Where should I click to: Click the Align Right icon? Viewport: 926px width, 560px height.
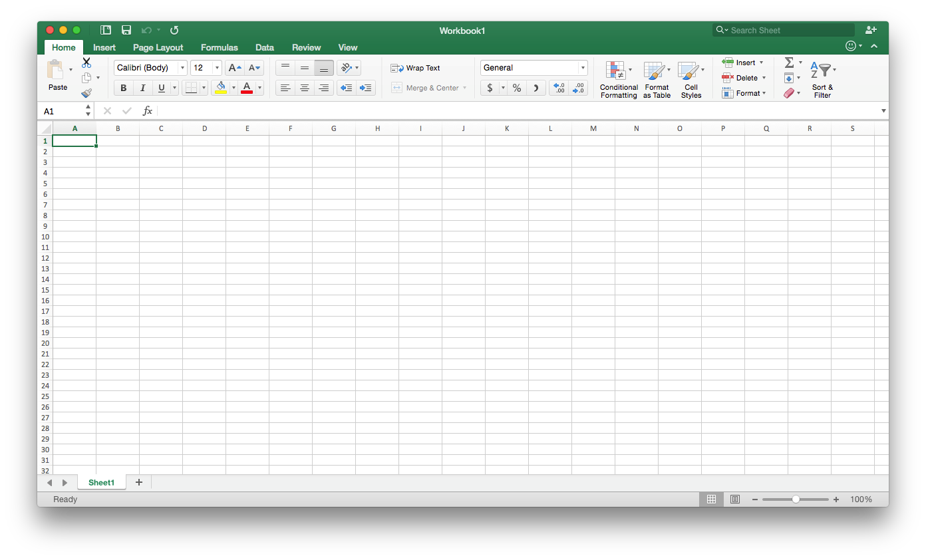coord(324,88)
